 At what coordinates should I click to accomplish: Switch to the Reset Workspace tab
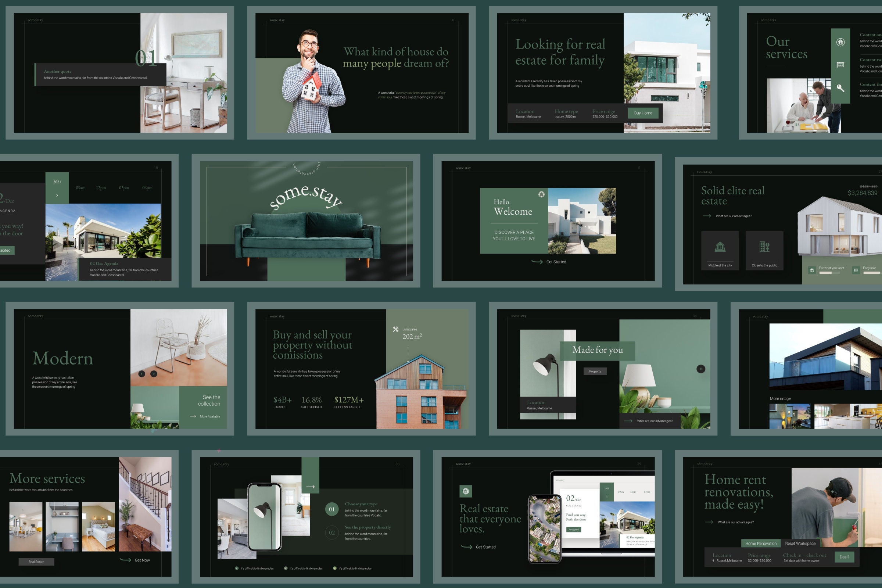click(x=800, y=544)
